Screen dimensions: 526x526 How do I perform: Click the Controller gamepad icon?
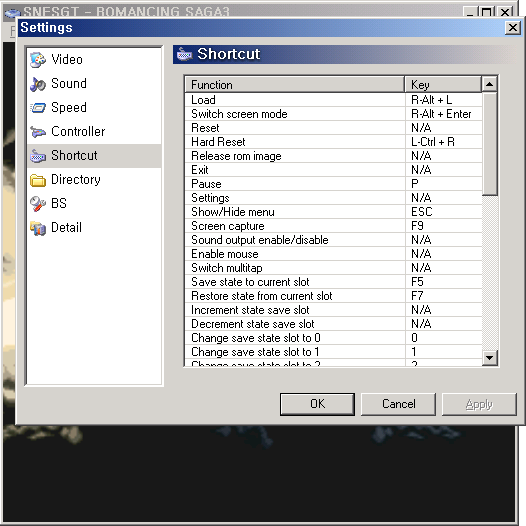tap(38, 132)
